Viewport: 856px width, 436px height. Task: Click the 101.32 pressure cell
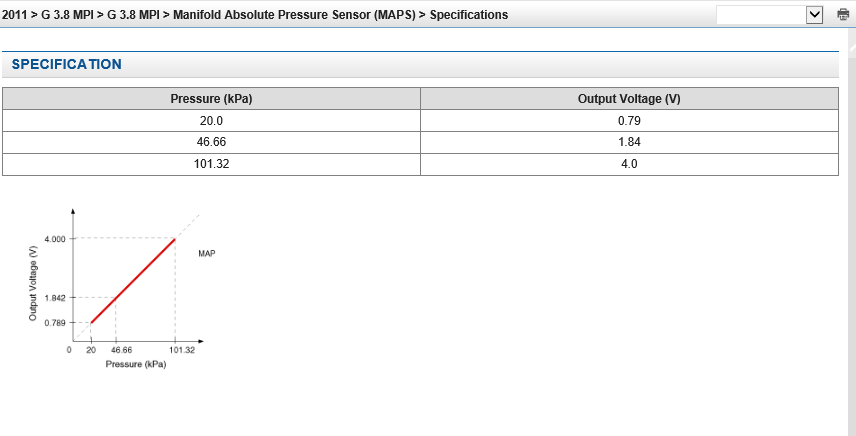coord(211,164)
